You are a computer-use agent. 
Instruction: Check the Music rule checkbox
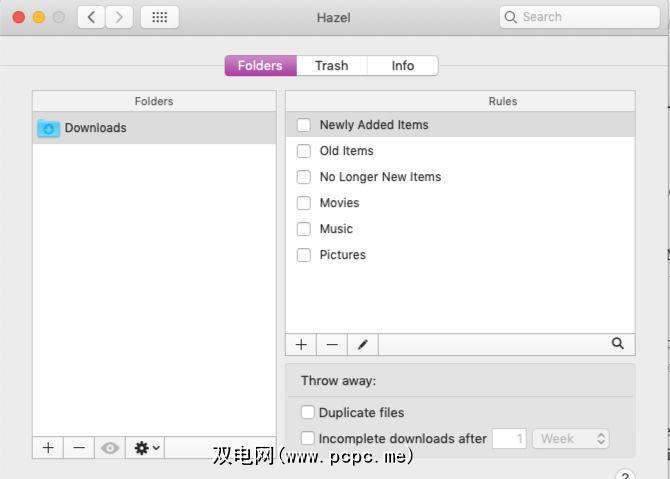[304, 229]
